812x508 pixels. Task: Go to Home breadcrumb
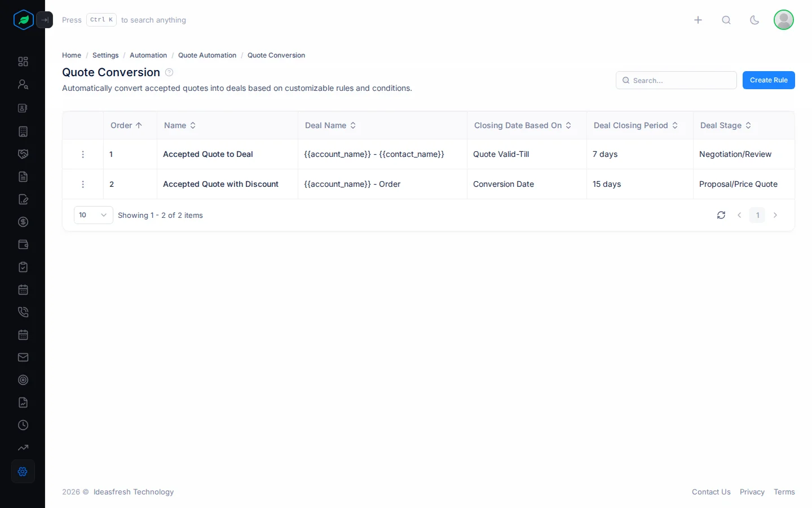coord(72,55)
